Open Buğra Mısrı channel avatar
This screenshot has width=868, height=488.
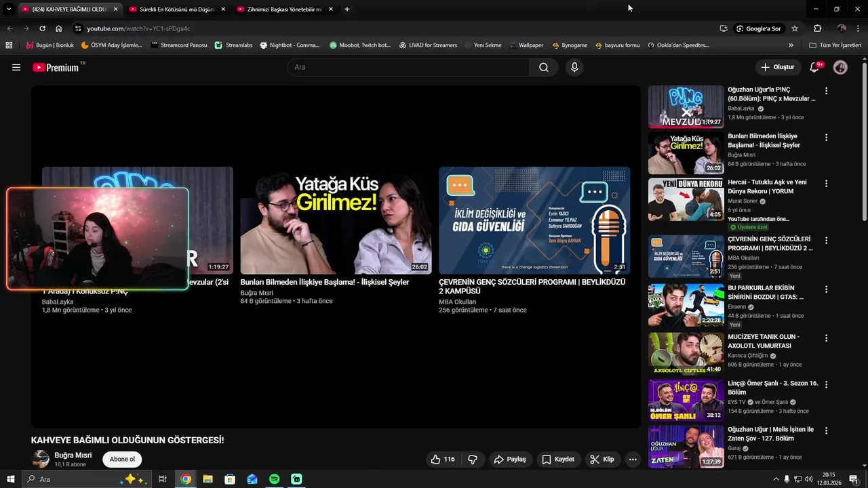point(41,459)
